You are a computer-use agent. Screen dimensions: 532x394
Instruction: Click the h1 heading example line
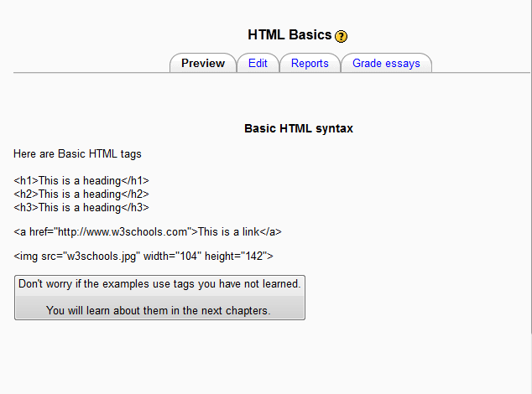(x=81, y=181)
